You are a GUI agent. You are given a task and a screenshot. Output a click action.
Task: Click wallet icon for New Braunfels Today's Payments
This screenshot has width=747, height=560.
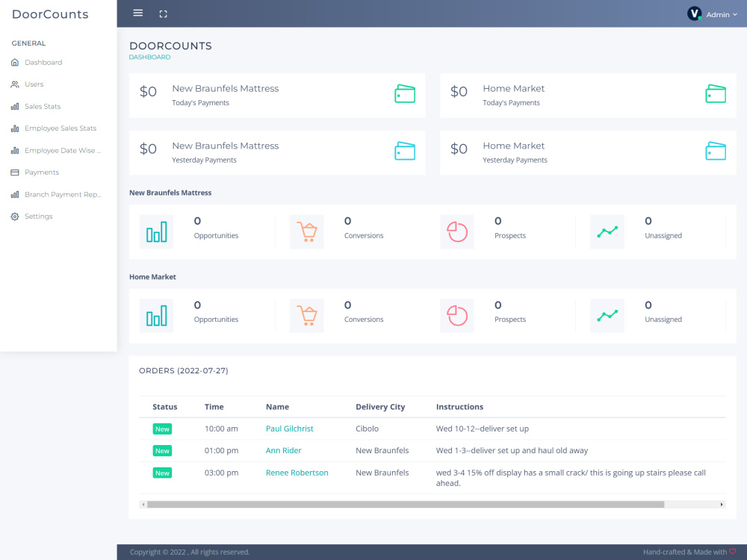405,94
